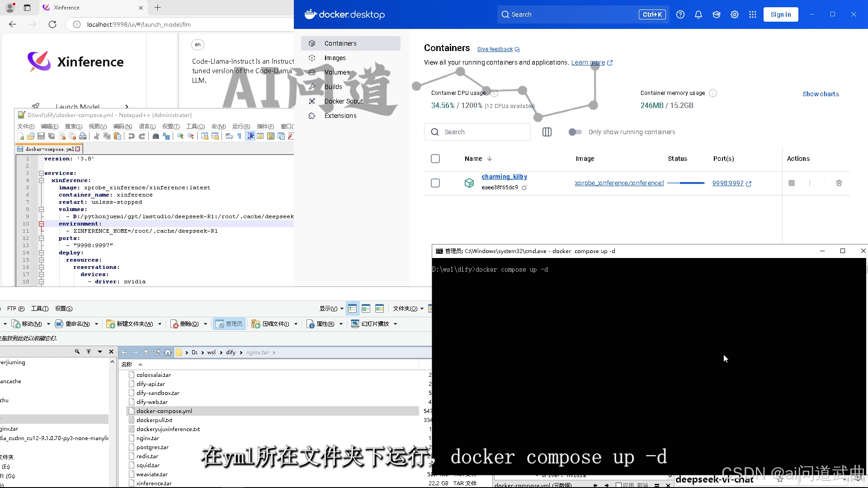Open container column layout options icon
Image resolution: width=868 pixels, height=488 pixels.
(x=547, y=132)
